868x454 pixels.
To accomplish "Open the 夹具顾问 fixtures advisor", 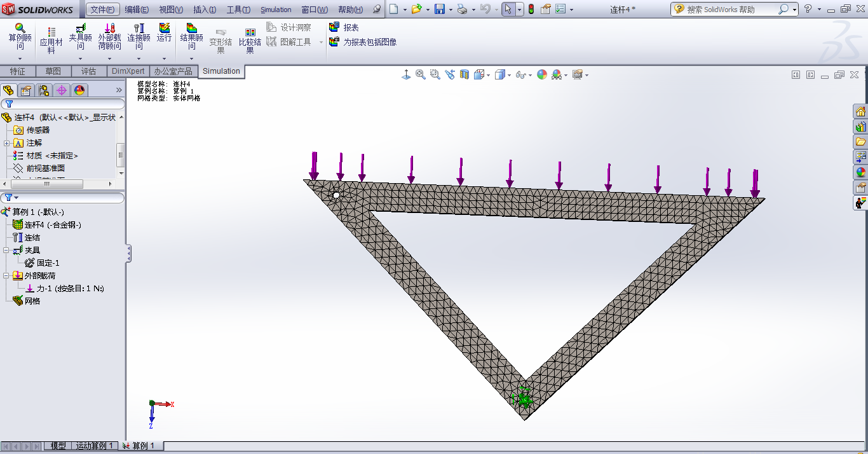I will click(80, 36).
